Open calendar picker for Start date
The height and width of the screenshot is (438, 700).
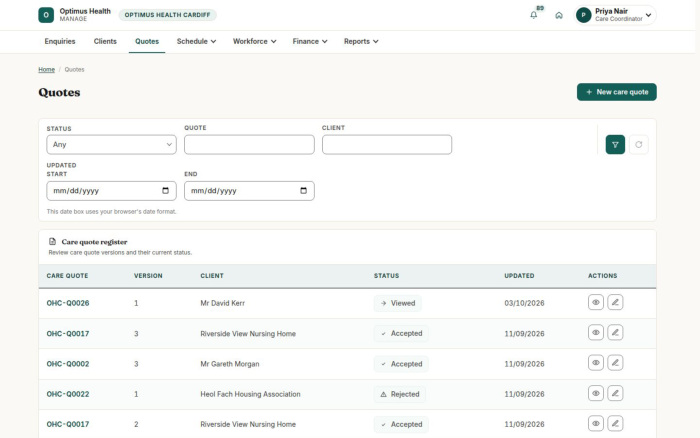pos(166,191)
